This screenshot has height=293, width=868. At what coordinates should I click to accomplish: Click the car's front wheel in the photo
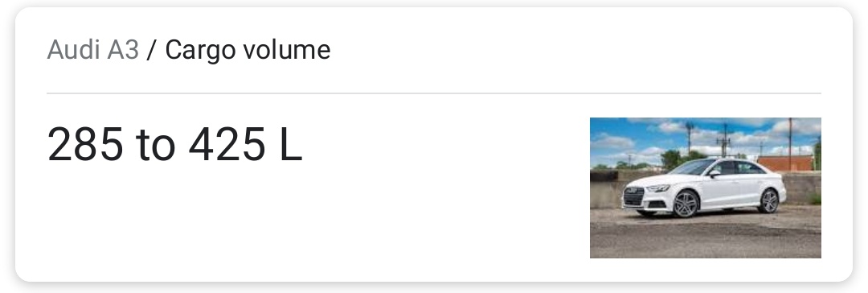(686, 204)
